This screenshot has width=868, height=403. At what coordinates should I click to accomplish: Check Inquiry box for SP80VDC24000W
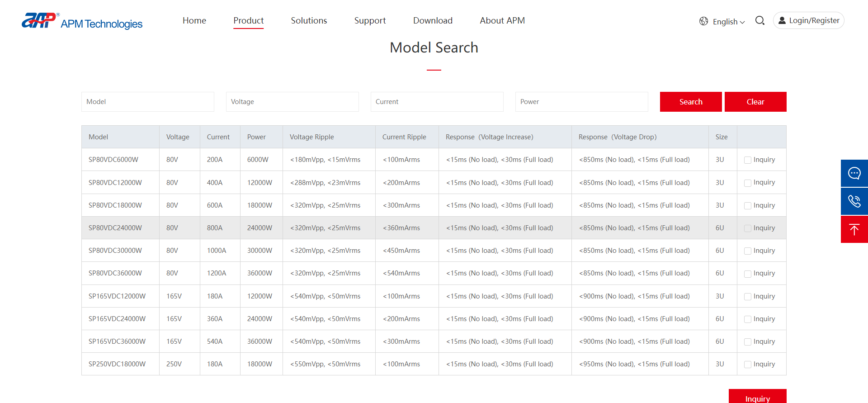coord(748,228)
